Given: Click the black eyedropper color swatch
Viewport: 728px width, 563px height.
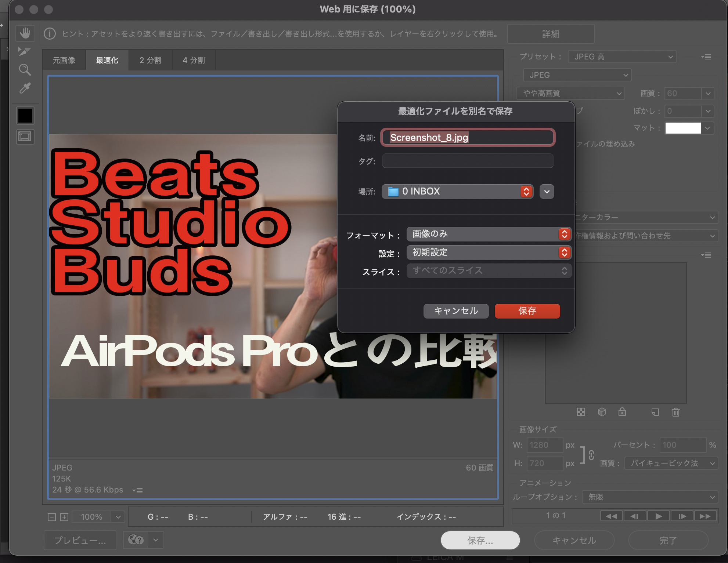Looking at the screenshot, I should tap(25, 116).
